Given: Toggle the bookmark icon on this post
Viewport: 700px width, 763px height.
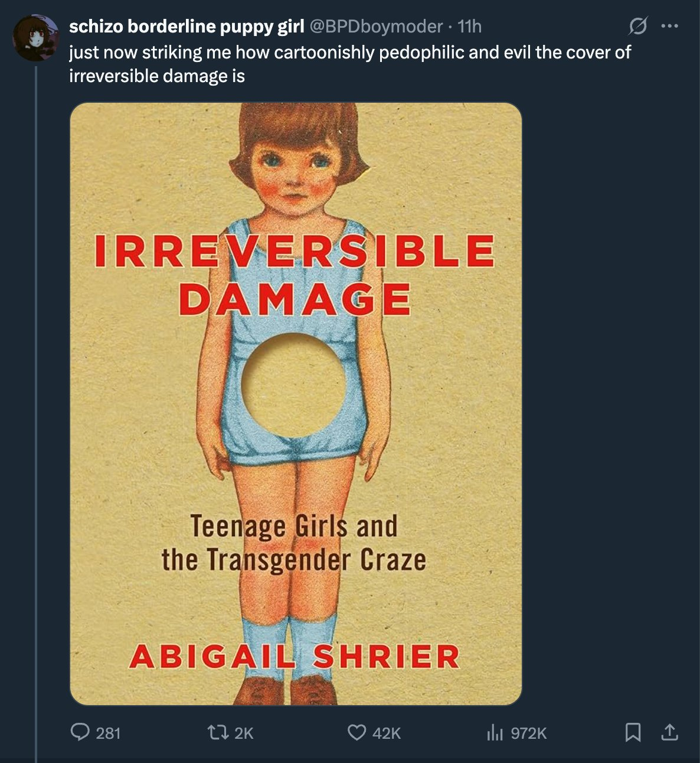Looking at the screenshot, I should [x=633, y=733].
